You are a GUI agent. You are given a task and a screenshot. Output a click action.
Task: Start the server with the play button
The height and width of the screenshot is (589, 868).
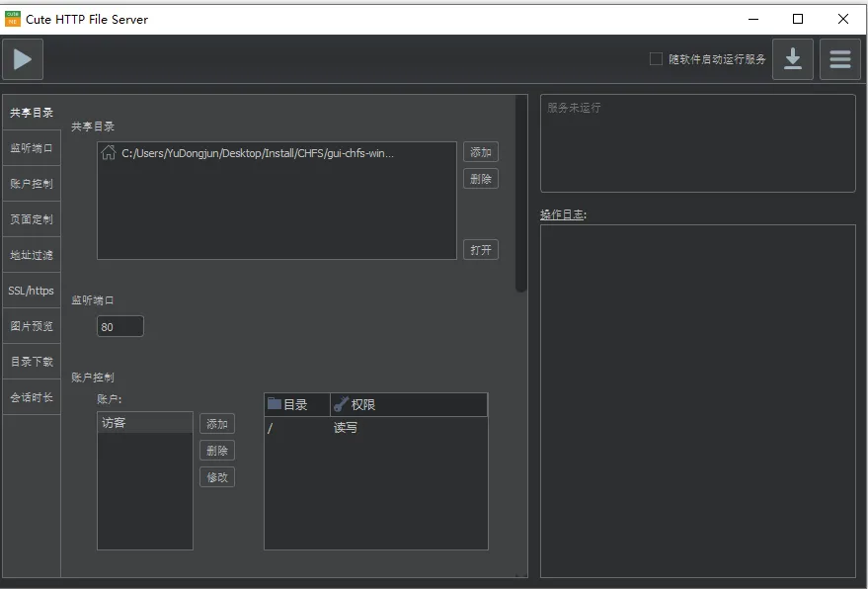22,59
